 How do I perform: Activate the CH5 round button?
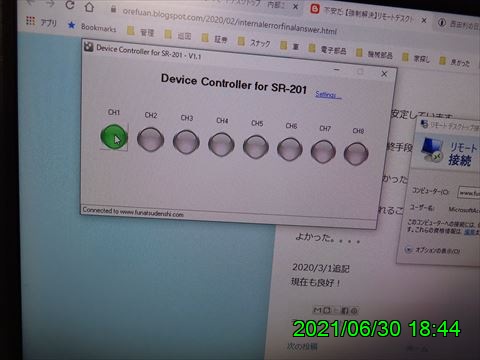point(256,147)
